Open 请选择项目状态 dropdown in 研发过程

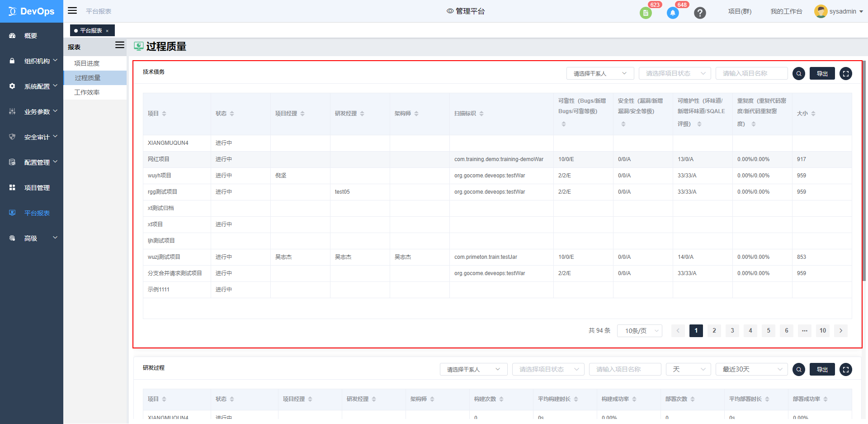click(548, 369)
